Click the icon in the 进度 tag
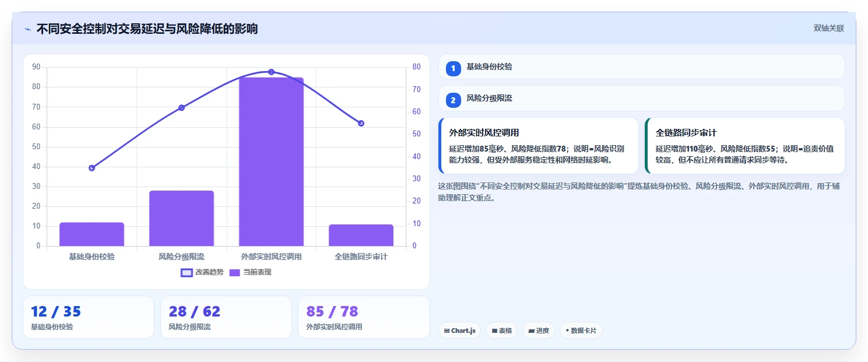The height and width of the screenshot is (362, 868). [531, 331]
